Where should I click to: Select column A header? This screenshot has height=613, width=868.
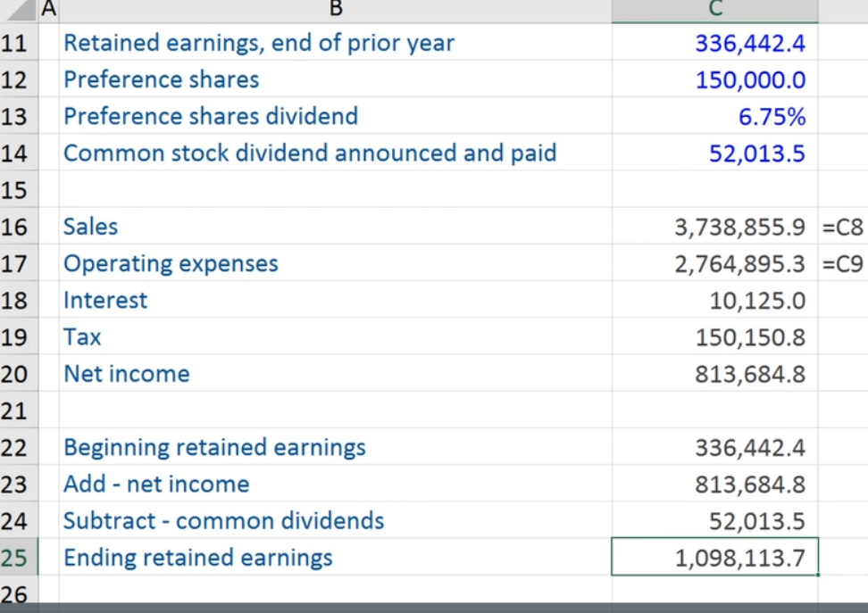pos(49,11)
